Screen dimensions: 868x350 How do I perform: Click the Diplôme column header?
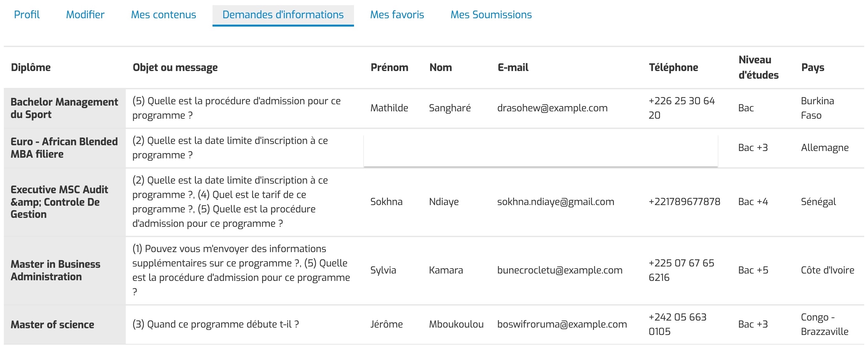[x=31, y=68]
